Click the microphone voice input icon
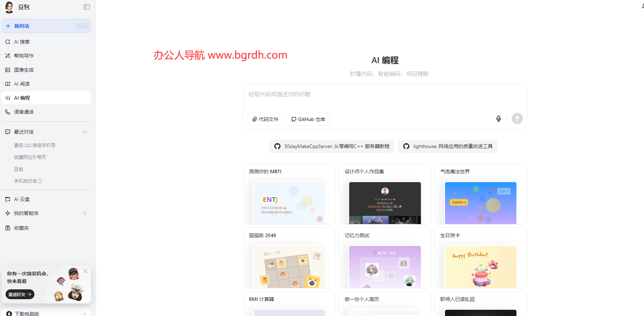The height and width of the screenshot is (316, 644). pos(498,119)
